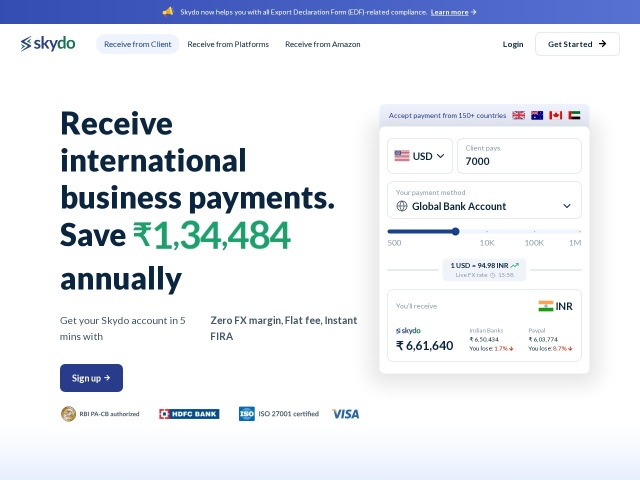640x480 pixels.
Task: Open the USD currency dropdown
Action: click(420, 156)
